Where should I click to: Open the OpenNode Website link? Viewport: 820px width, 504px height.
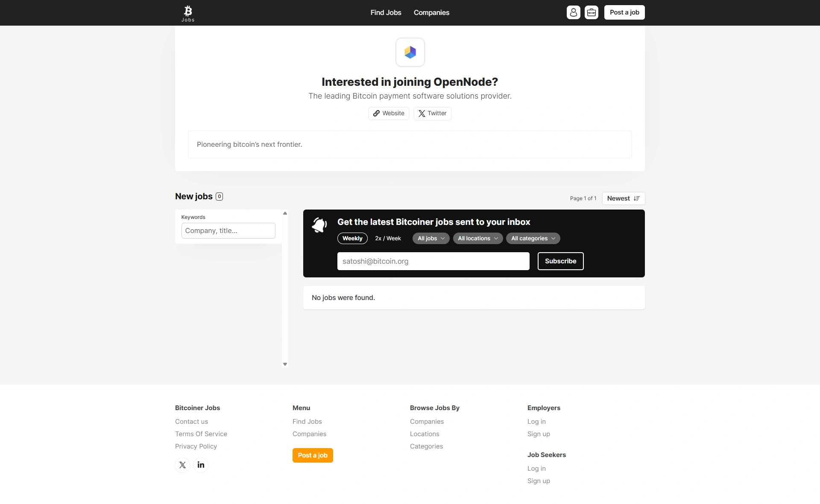point(389,114)
